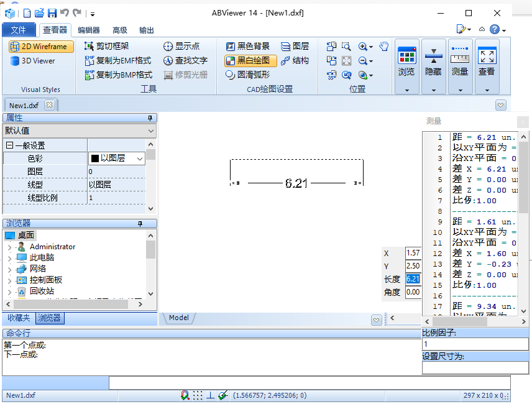
Task: Click the 长度 value input field
Action: pos(413,279)
